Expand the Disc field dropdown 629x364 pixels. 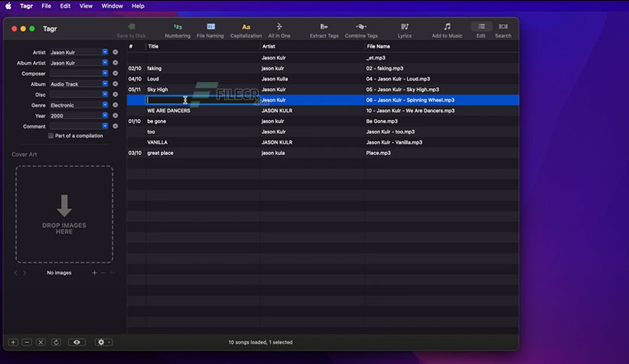pyautogui.click(x=105, y=95)
